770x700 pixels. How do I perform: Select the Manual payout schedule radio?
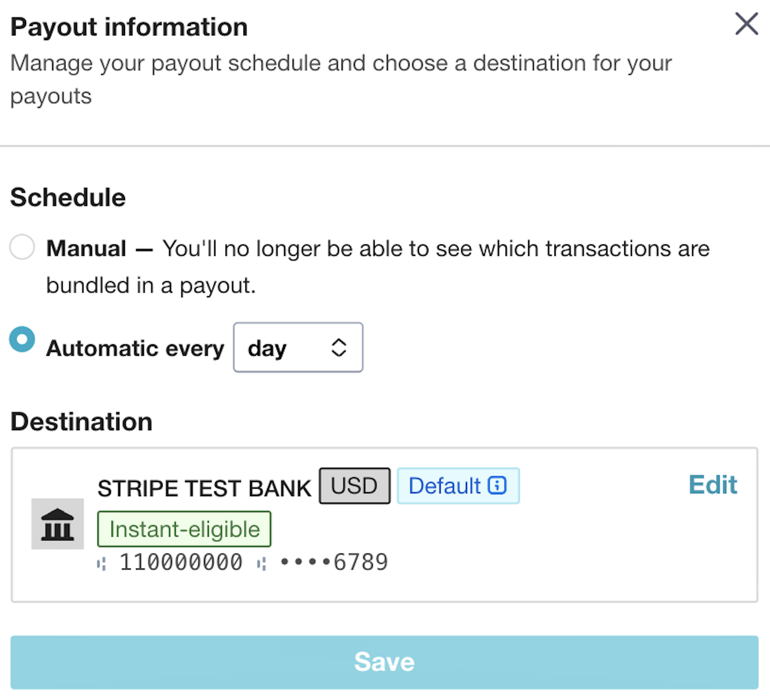coord(22,247)
